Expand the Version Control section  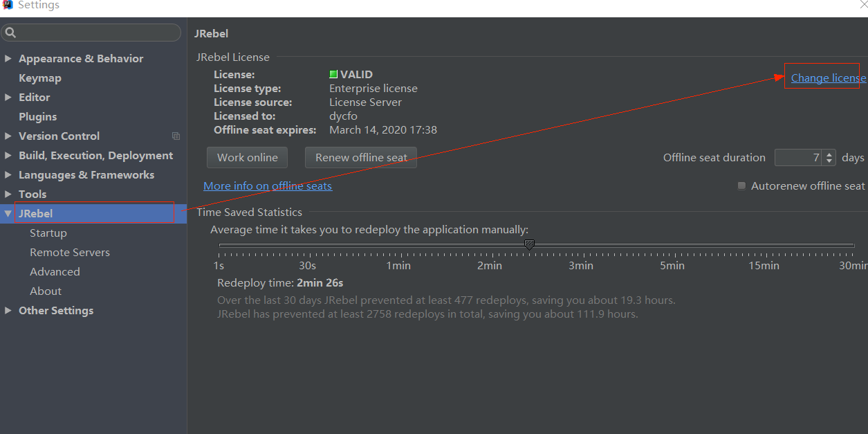[8, 136]
